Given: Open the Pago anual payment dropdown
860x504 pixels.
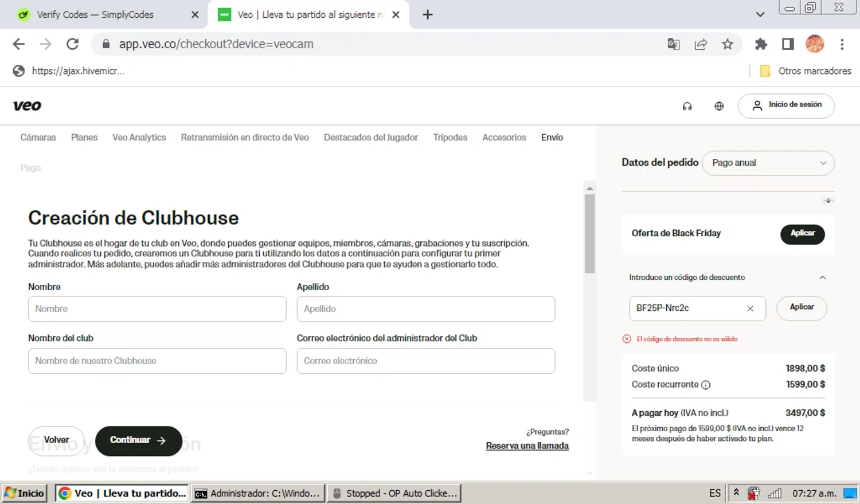Looking at the screenshot, I should click(768, 163).
